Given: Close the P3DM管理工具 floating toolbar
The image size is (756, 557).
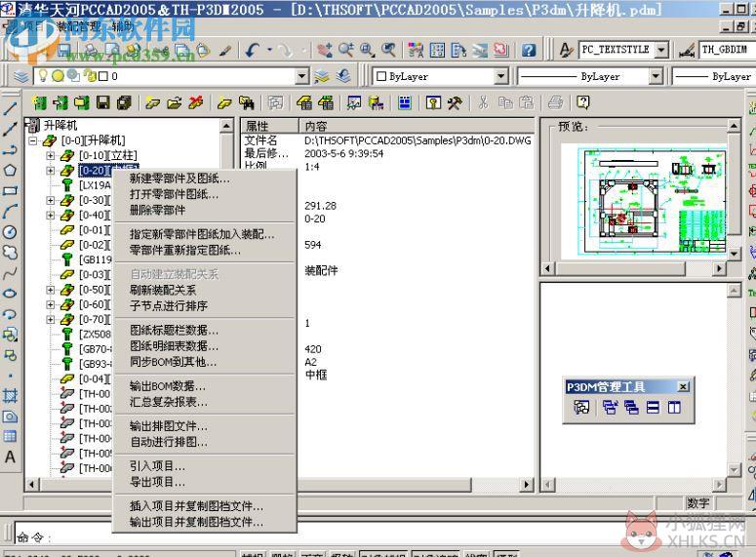Looking at the screenshot, I should pyautogui.click(x=683, y=386).
